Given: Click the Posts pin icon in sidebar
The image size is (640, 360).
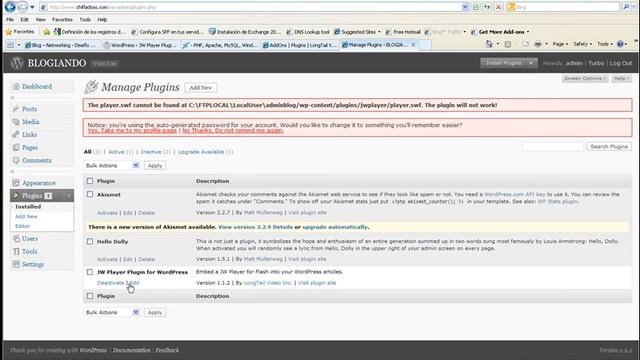Looking at the screenshot, I should point(16,109).
